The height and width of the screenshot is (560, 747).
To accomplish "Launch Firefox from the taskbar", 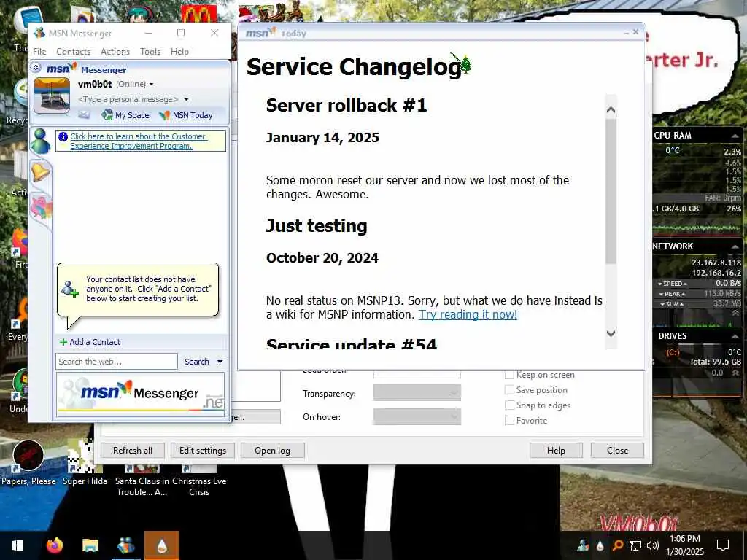I will (x=54, y=545).
